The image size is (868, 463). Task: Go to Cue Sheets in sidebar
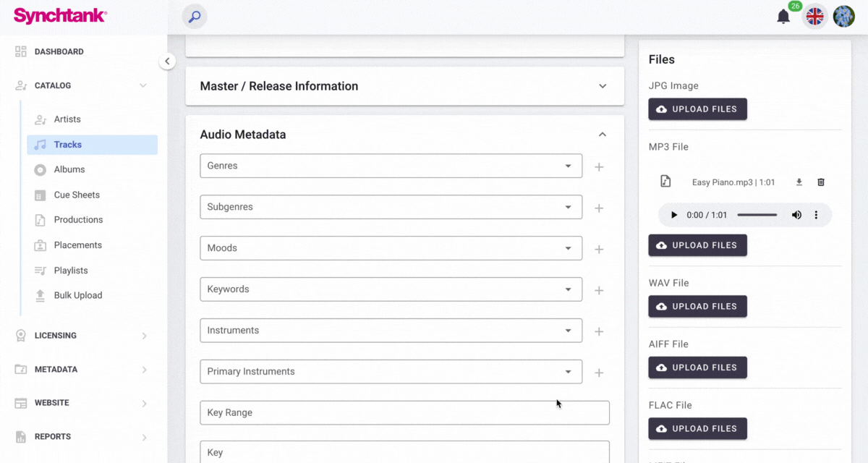(77, 195)
